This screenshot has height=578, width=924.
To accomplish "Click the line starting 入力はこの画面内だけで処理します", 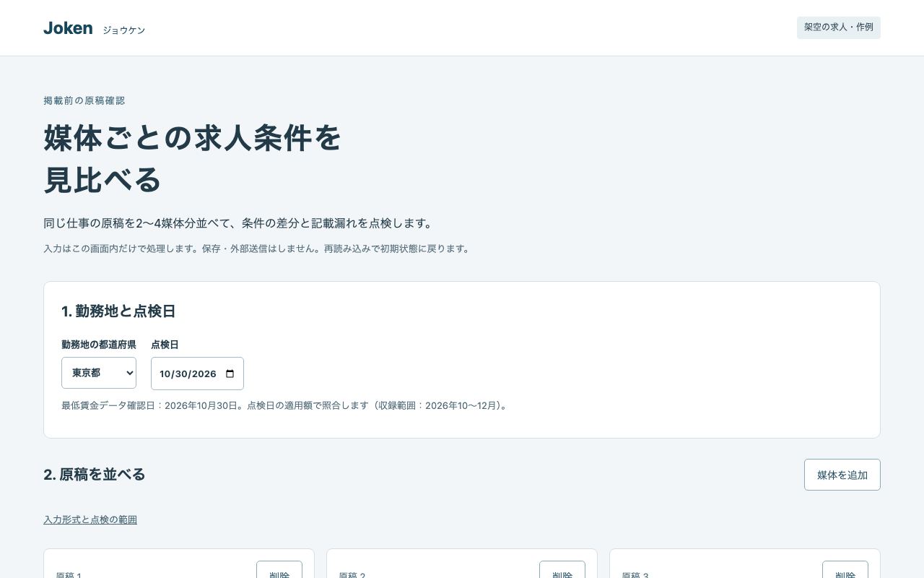I will coord(258,249).
